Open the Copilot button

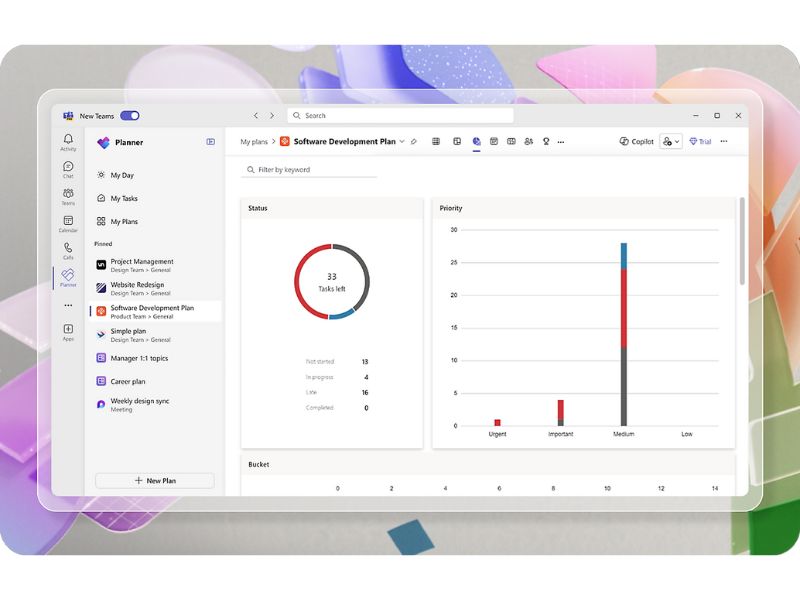coord(636,142)
